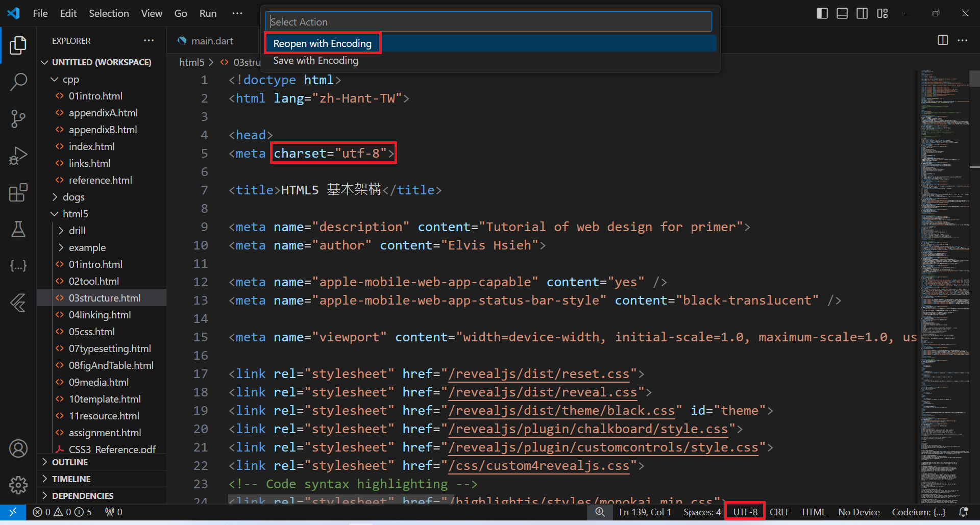Open the Customize Layout control
The height and width of the screenshot is (525, 980).
[883, 13]
